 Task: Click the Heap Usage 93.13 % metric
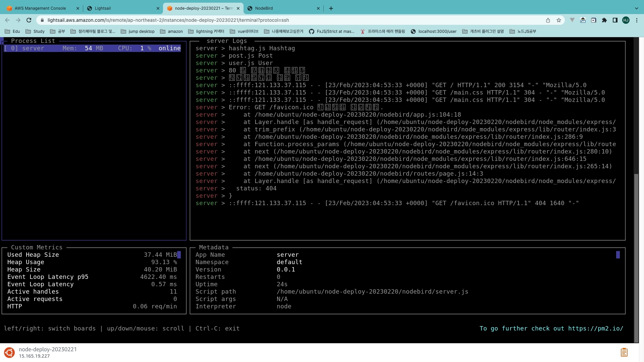(92, 262)
